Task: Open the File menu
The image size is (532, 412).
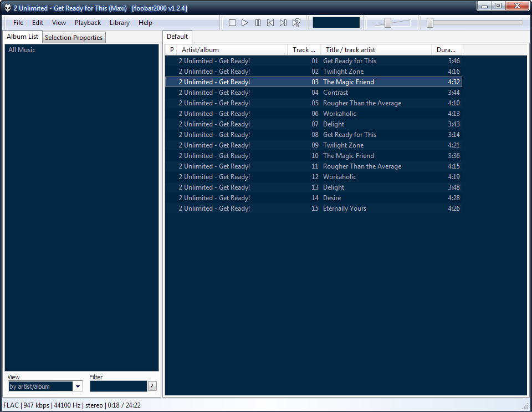Action: (x=18, y=23)
